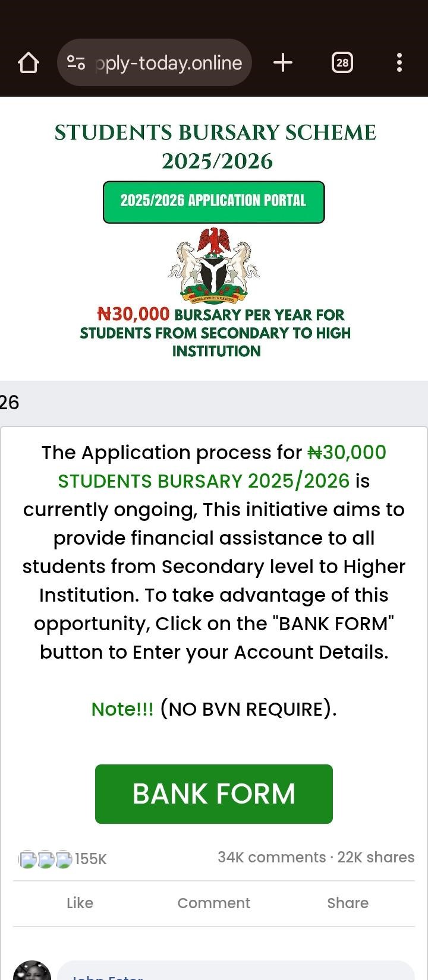The width and height of the screenshot is (428, 980).
Task: Tap the third reaction icon next to 155K
Action: click(63, 859)
